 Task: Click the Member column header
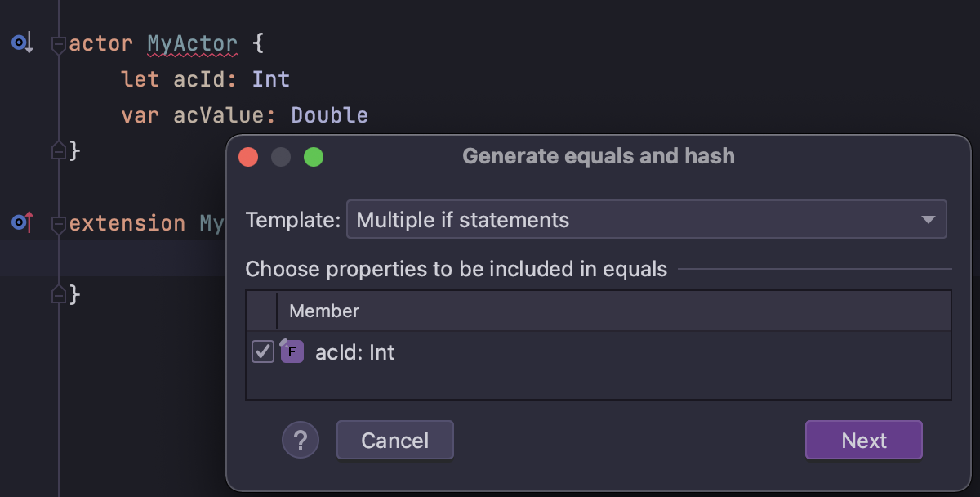[x=324, y=311]
